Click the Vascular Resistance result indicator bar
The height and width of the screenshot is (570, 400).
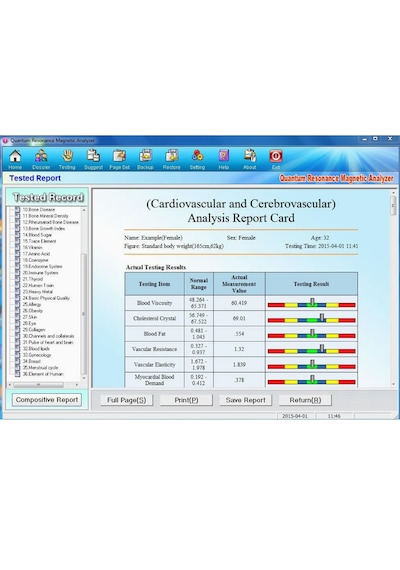click(311, 350)
